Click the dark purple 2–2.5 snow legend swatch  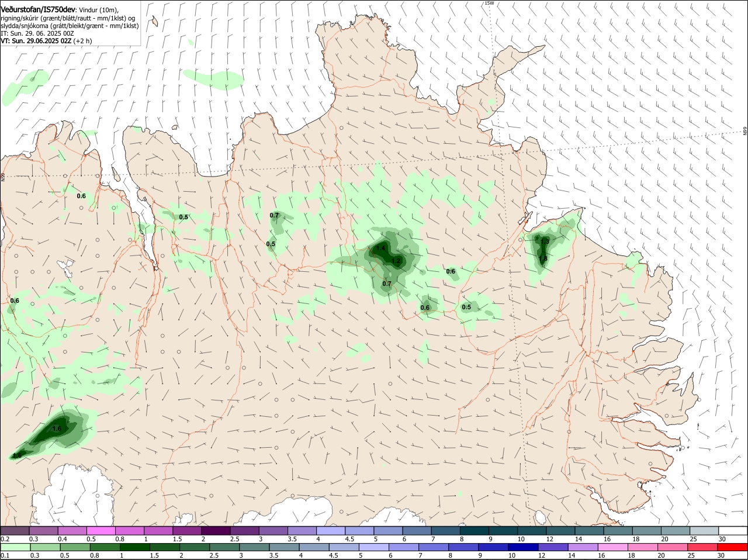click(x=216, y=530)
